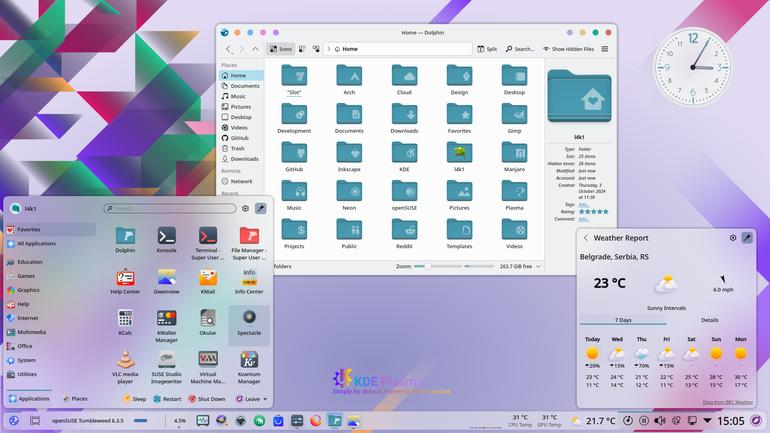Screen dimensions: 770x433
Task: Click the Shut Down button
Action: click(x=207, y=399)
